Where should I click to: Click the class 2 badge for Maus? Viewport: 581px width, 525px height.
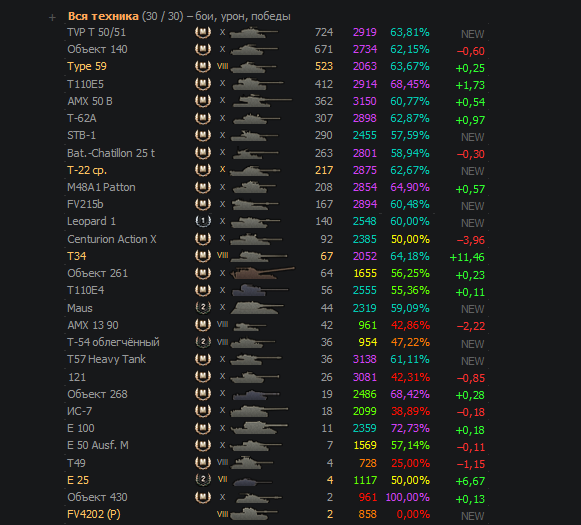203,307
